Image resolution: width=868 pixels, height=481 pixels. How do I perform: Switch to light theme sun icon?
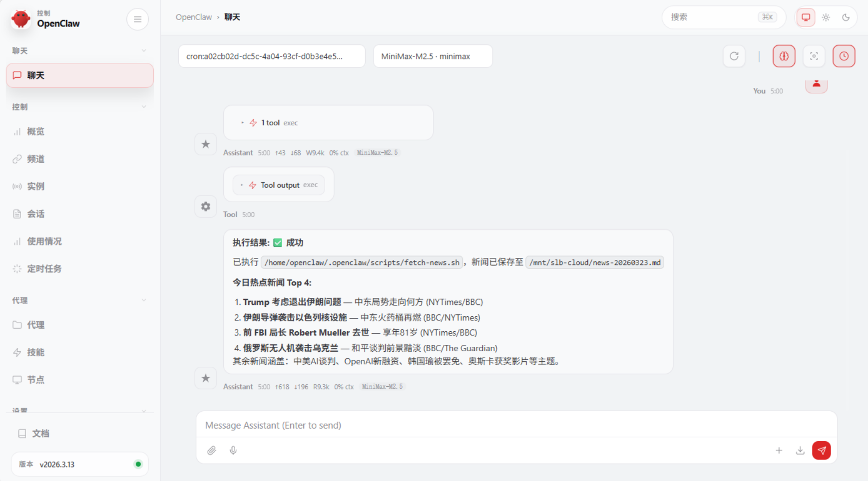click(826, 17)
